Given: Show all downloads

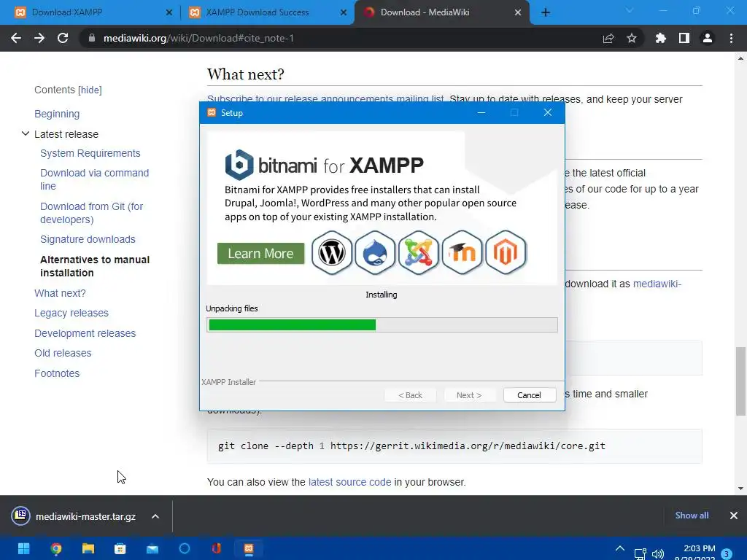Looking at the screenshot, I should (692, 516).
